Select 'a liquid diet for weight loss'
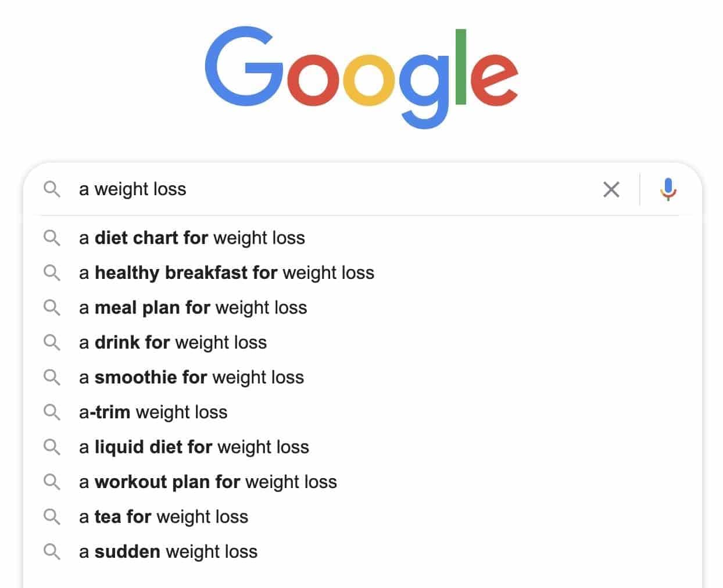 click(x=362, y=447)
